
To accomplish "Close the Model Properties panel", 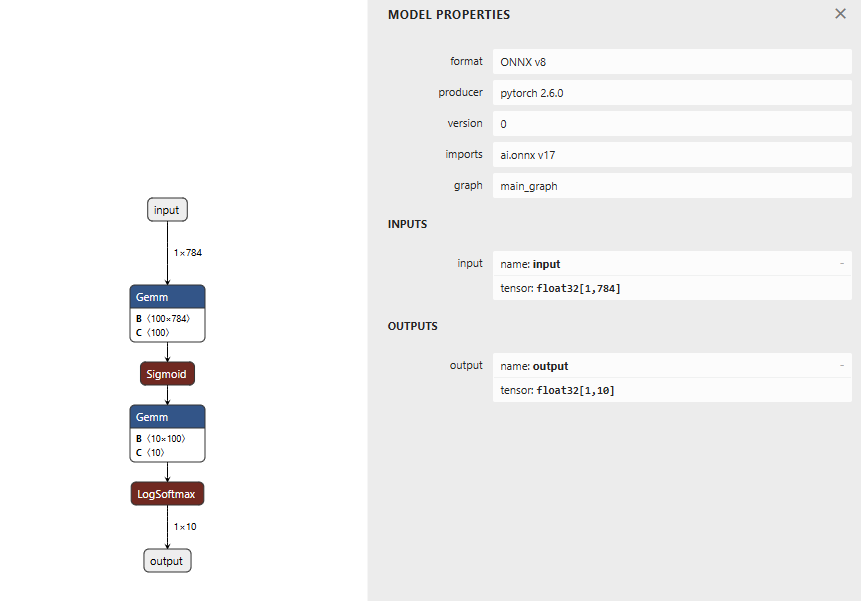I will point(840,14).
